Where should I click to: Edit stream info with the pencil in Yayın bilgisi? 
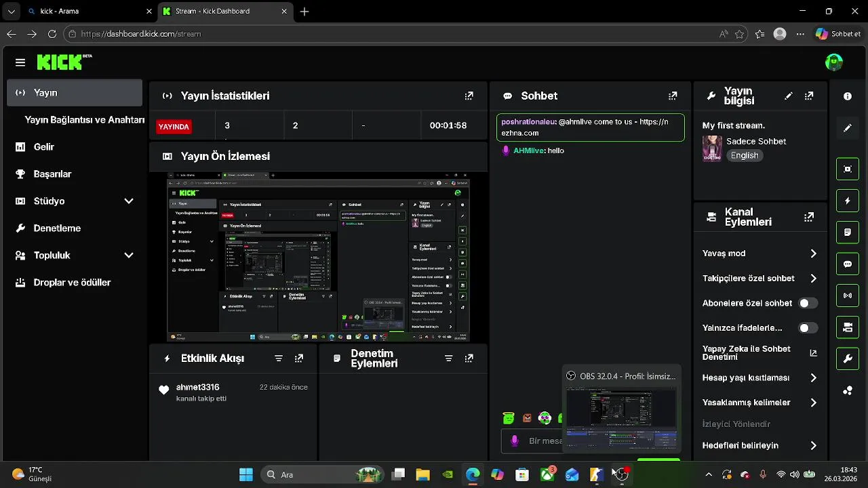[x=788, y=96]
